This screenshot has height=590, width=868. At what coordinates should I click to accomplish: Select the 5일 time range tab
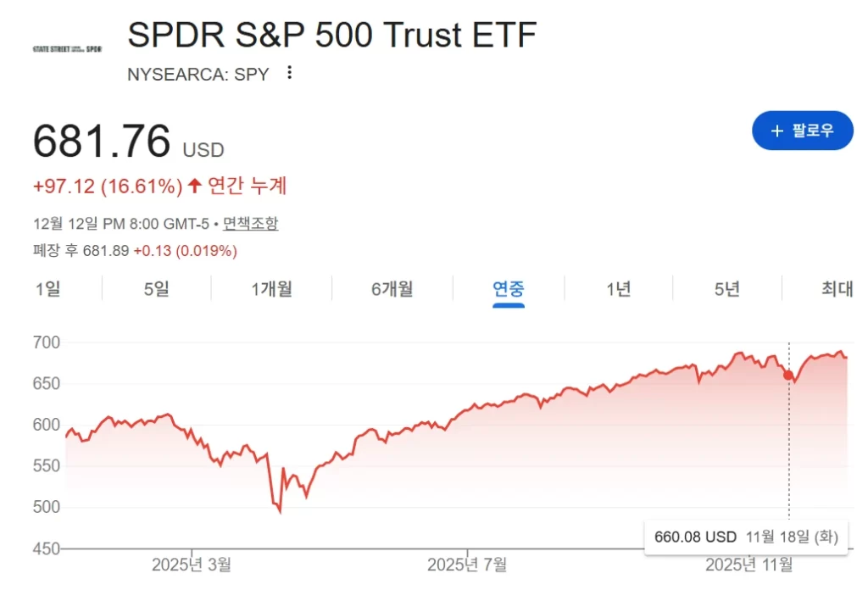tap(157, 289)
